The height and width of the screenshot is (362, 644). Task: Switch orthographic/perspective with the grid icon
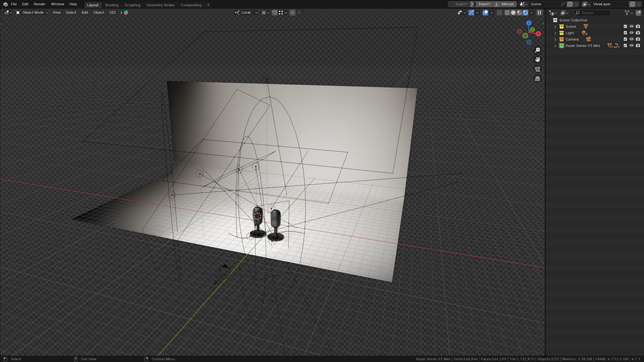[538, 79]
